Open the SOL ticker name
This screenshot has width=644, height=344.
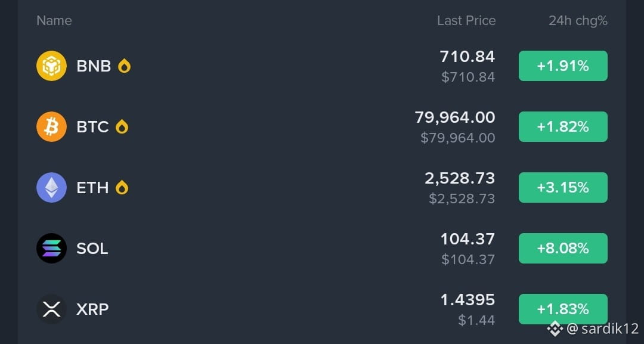pos(92,249)
